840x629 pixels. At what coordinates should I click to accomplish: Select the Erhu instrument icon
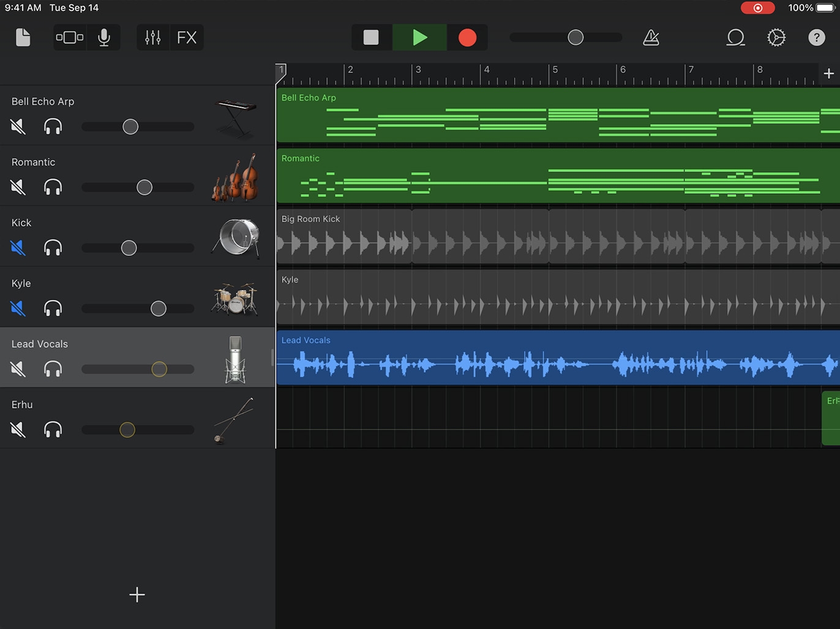(x=234, y=420)
